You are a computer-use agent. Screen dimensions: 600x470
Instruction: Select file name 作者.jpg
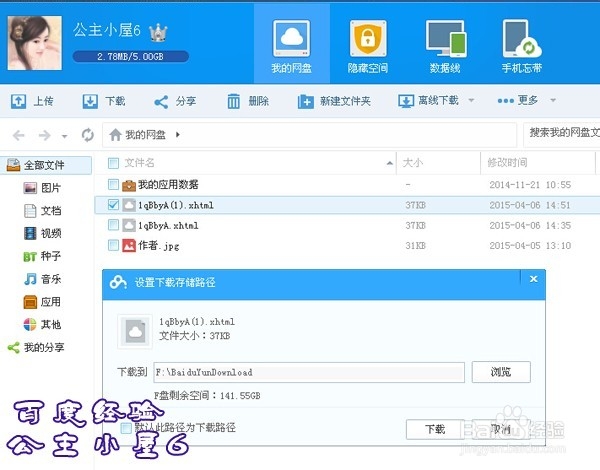point(158,246)
